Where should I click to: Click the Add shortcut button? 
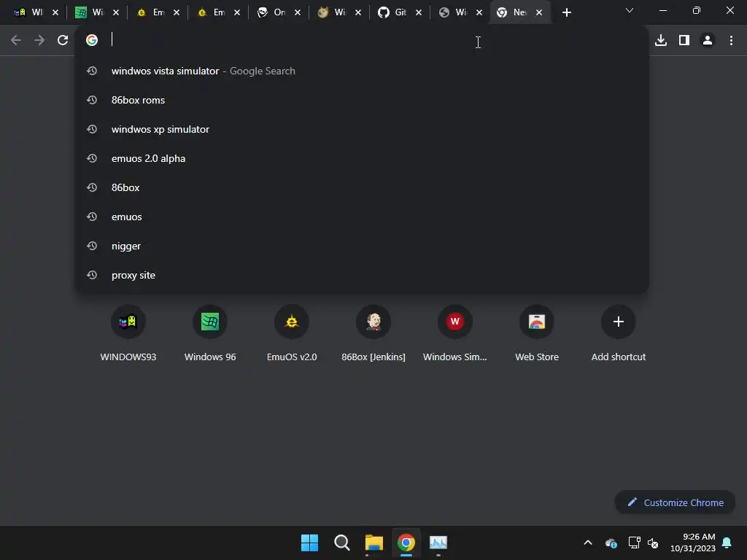click(x=619, y=333)
